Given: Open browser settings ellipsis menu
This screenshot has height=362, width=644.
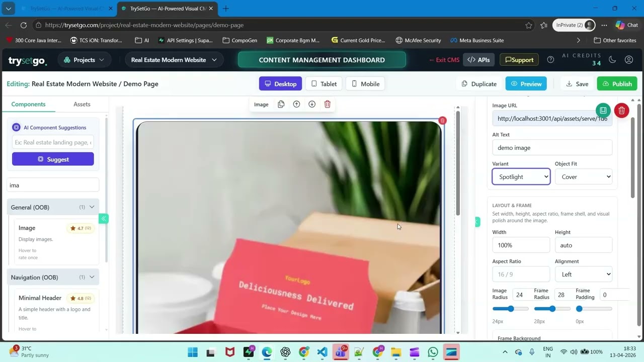Looking at the screenshot, I should pos(604,25).
